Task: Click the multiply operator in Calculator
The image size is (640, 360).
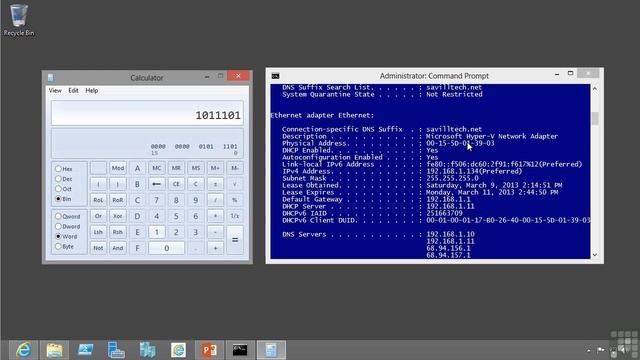Action: pos(215,216)
